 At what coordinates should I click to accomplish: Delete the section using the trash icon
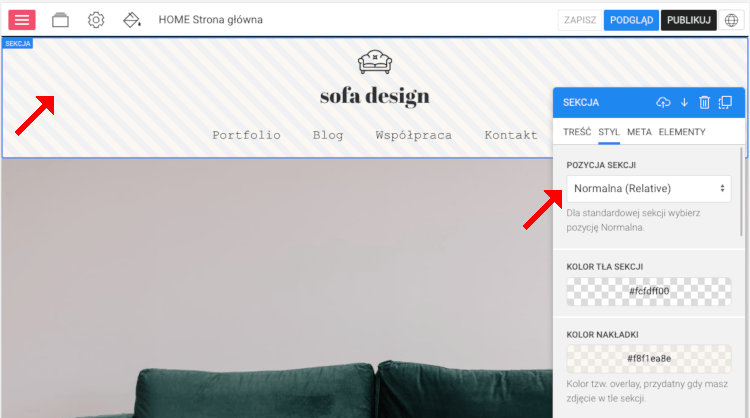tap(704, 102)
